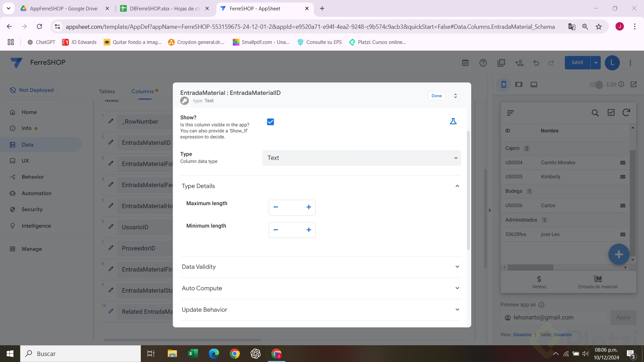Increase Maximum length with plus stepper

click(309, 207)
